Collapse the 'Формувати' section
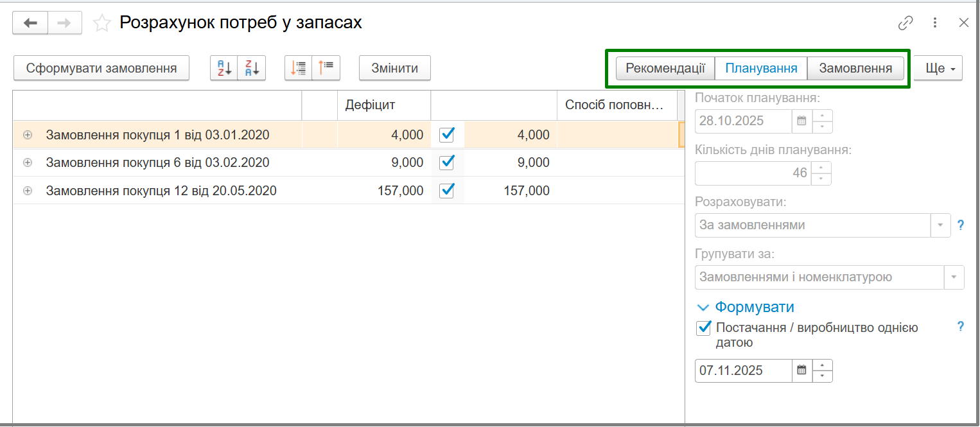Viewport: 980px width, 427px height. [703, 308]
